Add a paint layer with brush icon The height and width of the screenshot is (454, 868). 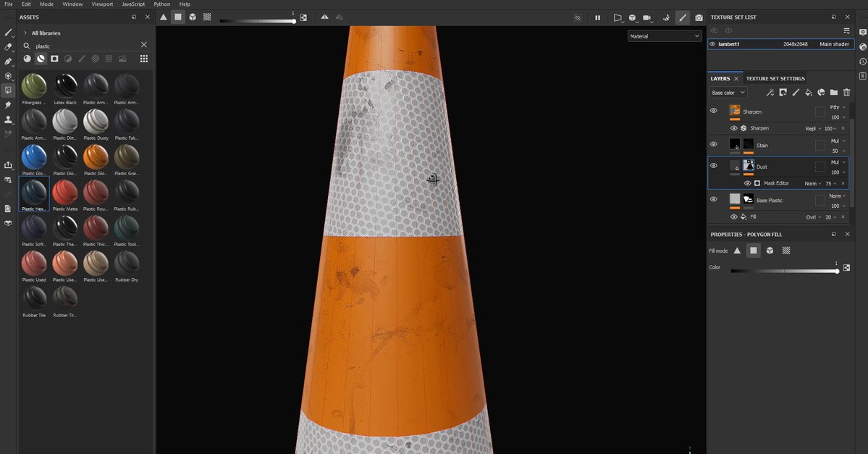[796, 93]
